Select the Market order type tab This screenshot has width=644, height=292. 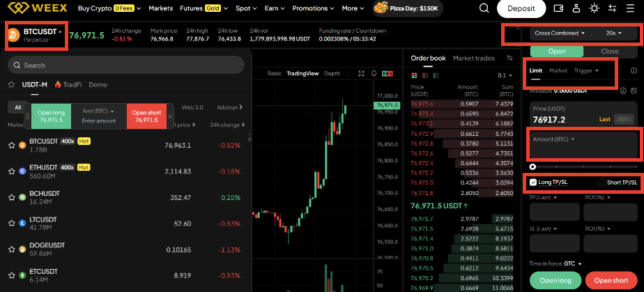[558, 70]
